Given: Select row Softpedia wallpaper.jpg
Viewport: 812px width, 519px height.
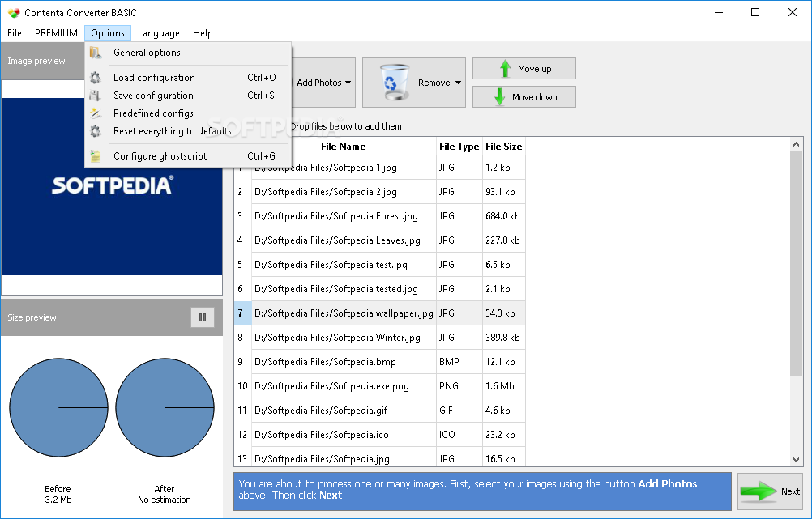Looking at the screenshot, I should click(x=379, y=313).
